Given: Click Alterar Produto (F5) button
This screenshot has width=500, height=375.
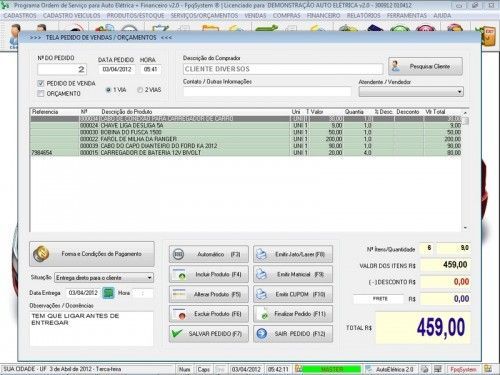Looking at the screenshot, I should pyautogui.click(x=209, y=294).
